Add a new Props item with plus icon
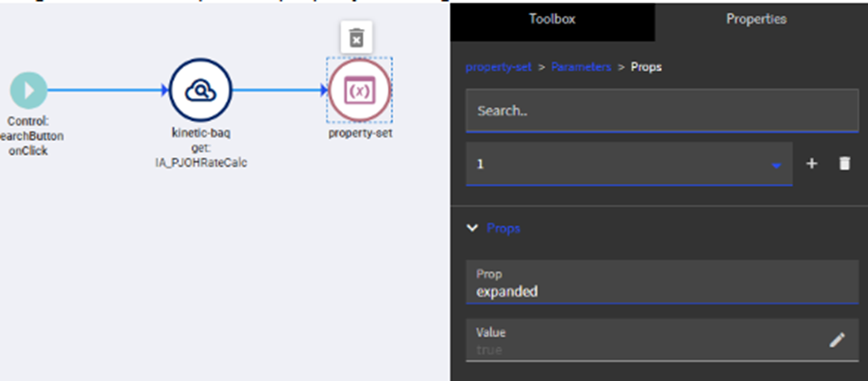Image resolution: width=868 pixels, height=381 pixels. tap(811, 164)
